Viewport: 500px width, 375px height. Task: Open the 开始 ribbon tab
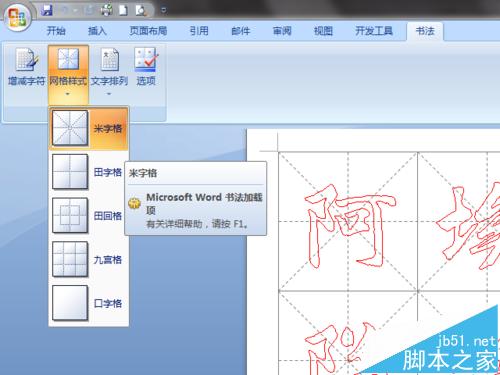click(x=56, y=31)
